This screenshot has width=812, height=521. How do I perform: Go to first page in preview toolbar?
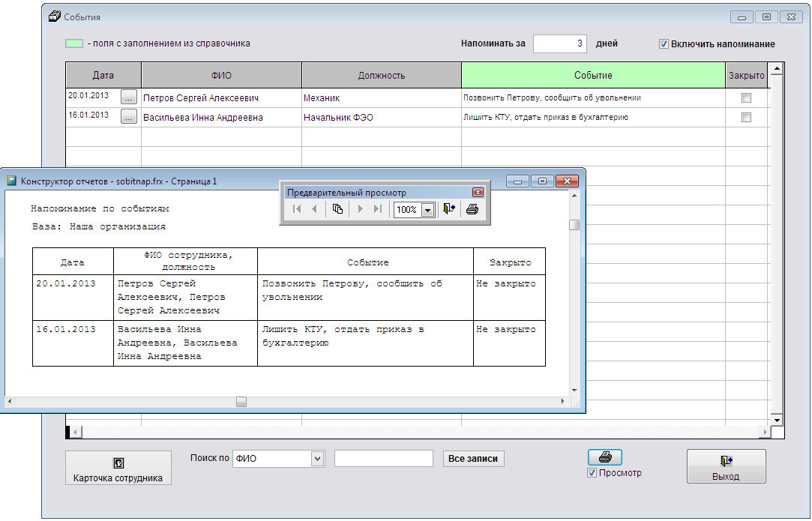[297, 210]
